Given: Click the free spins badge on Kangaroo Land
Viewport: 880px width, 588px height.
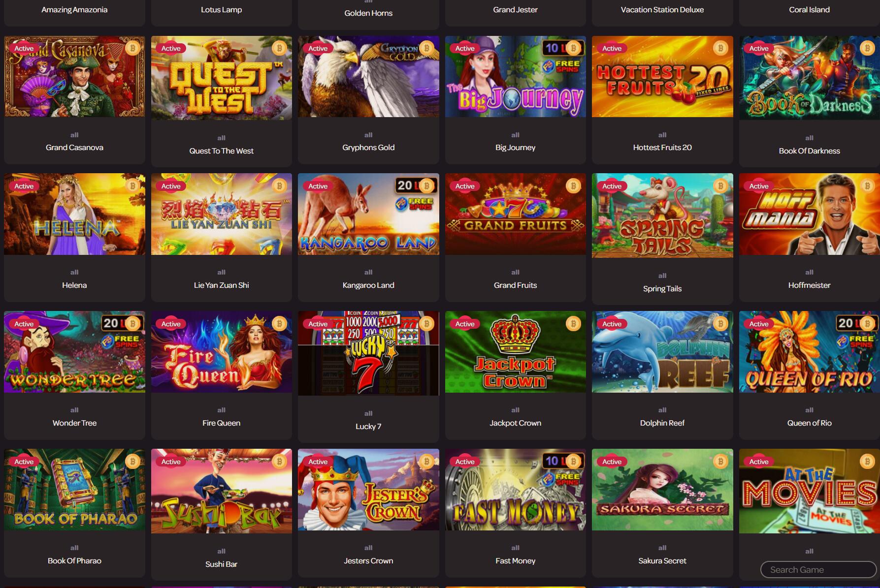Looking at the screenshot, I should pyautogui.click(x=414, y=203).
